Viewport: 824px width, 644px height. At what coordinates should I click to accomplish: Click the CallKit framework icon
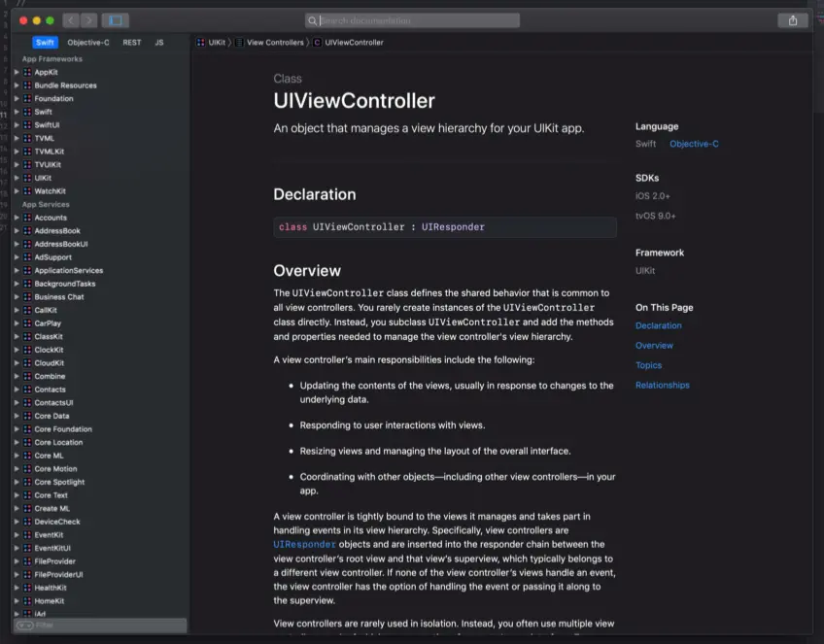point(27,310)
